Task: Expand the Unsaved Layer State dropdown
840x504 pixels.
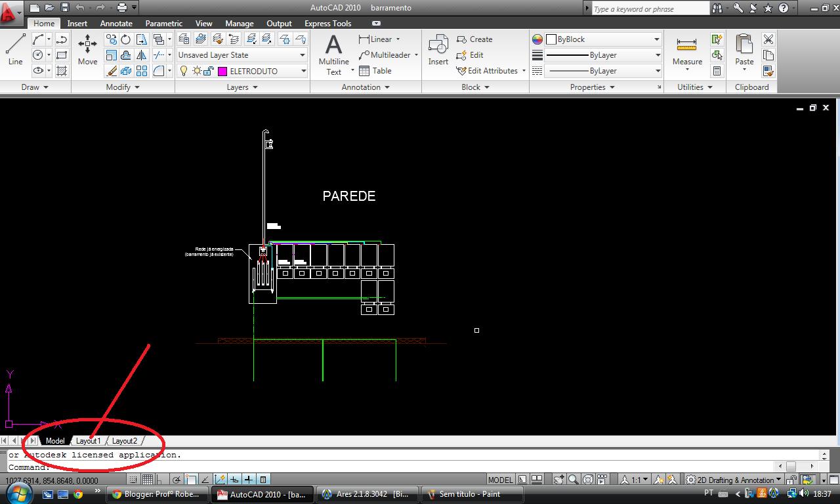Action: pos(303,55)
